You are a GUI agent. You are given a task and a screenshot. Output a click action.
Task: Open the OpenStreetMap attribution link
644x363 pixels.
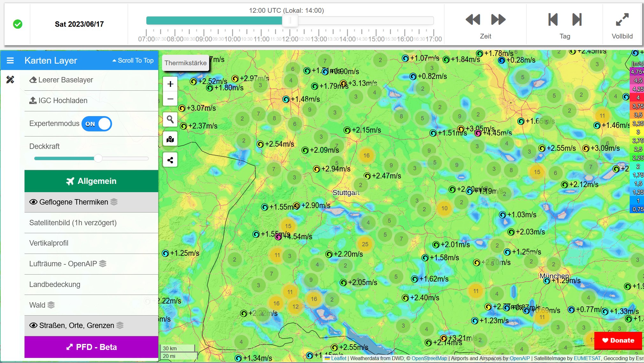point(429,358)
